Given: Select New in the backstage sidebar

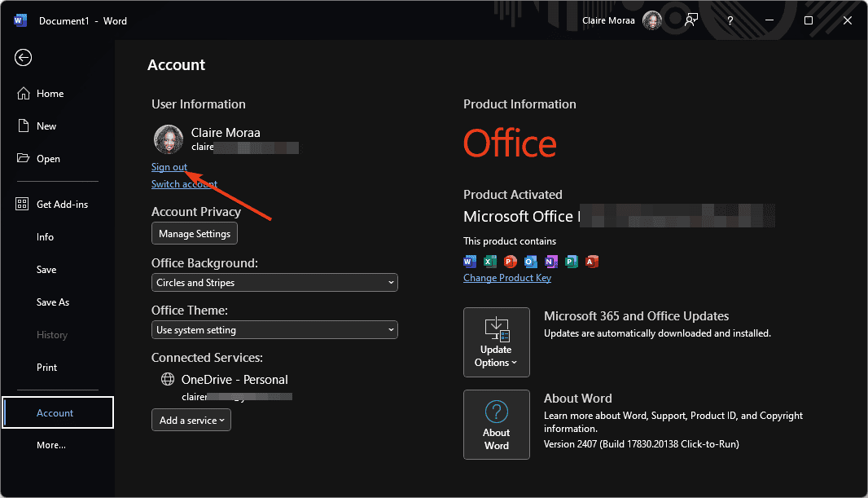Looking at the screenshot, I should (46, 126).
